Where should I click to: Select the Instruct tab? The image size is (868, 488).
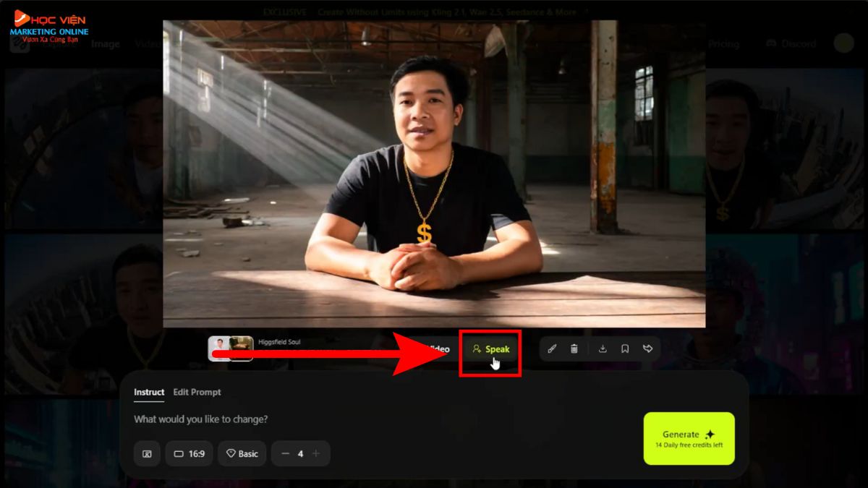coord(149,392)
